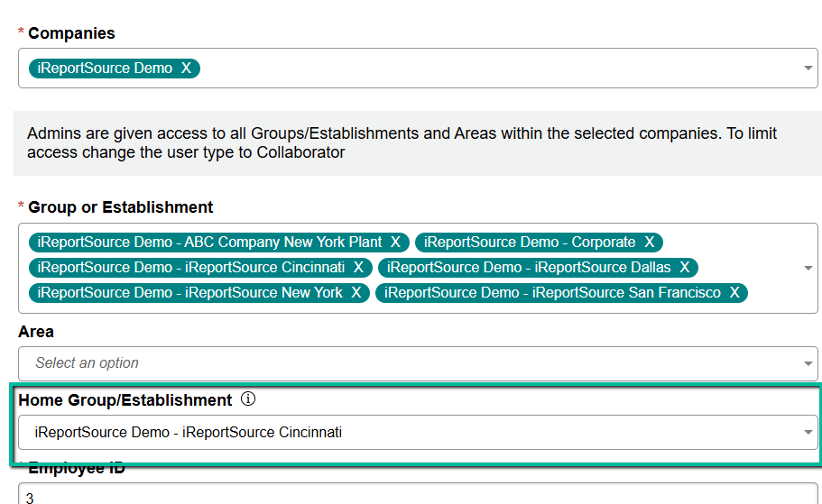Expand the Companies dropdown arrow
822x504 pixels.
(808, 69)
